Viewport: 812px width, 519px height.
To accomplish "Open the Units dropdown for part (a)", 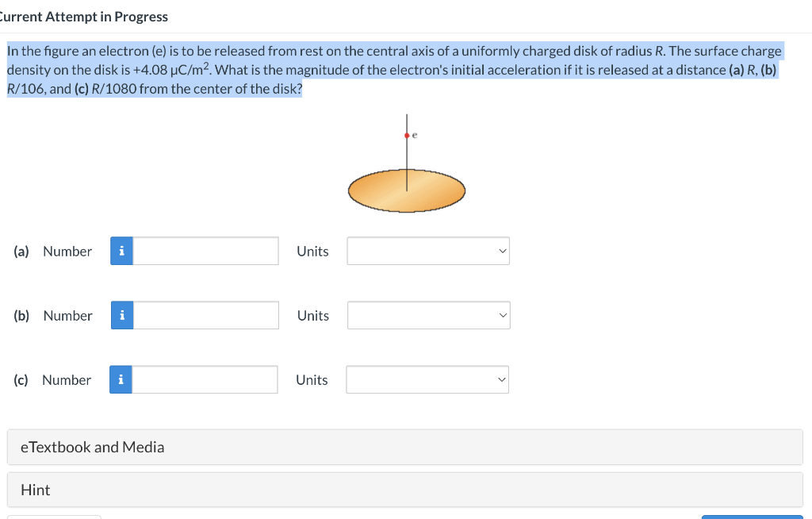I will 427,250.
